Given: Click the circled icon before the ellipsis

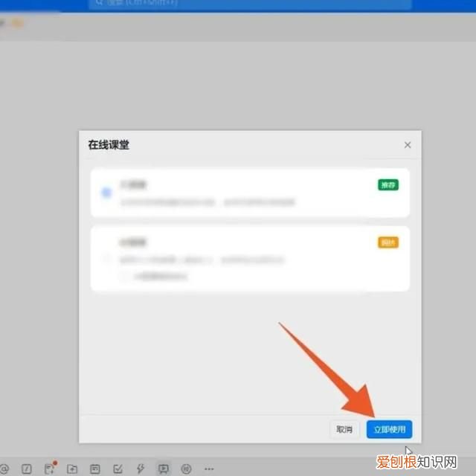Looking at the screenshot, I should tap(186, 469).
